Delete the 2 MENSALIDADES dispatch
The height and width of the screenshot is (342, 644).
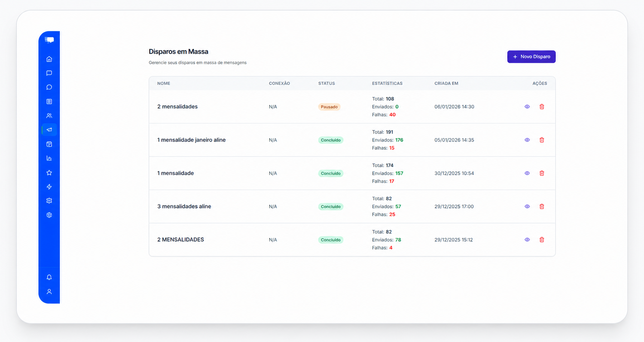[x=541, y=240]
